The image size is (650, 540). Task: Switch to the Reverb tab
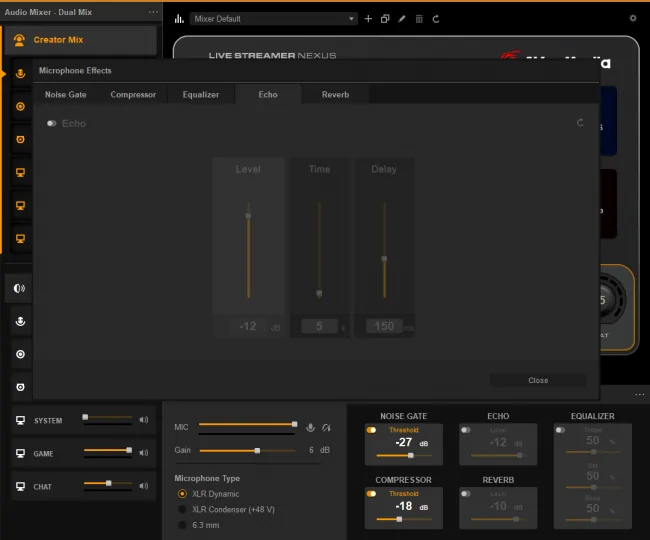[x=335, y=94]
